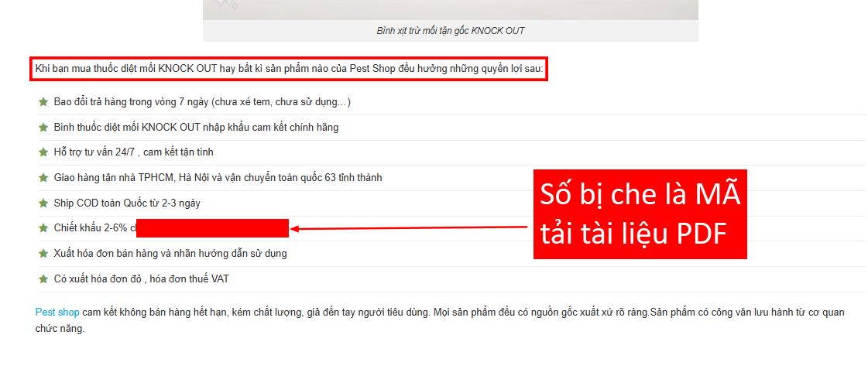Click the star bullet beside "Xuất hóa đơn bán hàng"
The width and height of the screenshot is (868, 369).
tap(43, 254)
